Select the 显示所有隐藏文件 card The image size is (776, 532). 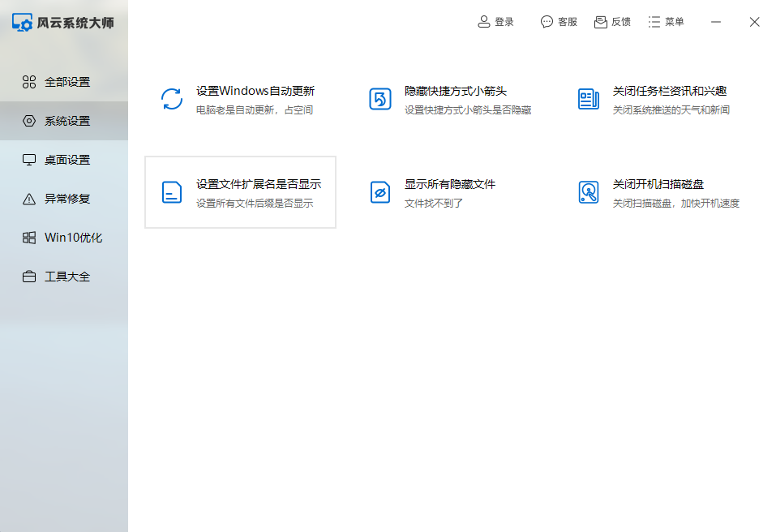(x=448, y=191)
